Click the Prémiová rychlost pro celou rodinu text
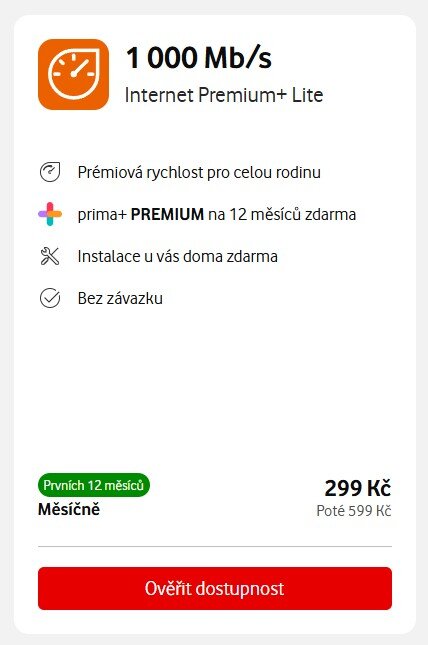Screen dimensions: 428x645 pyautogui.click(x=199, y=172)
